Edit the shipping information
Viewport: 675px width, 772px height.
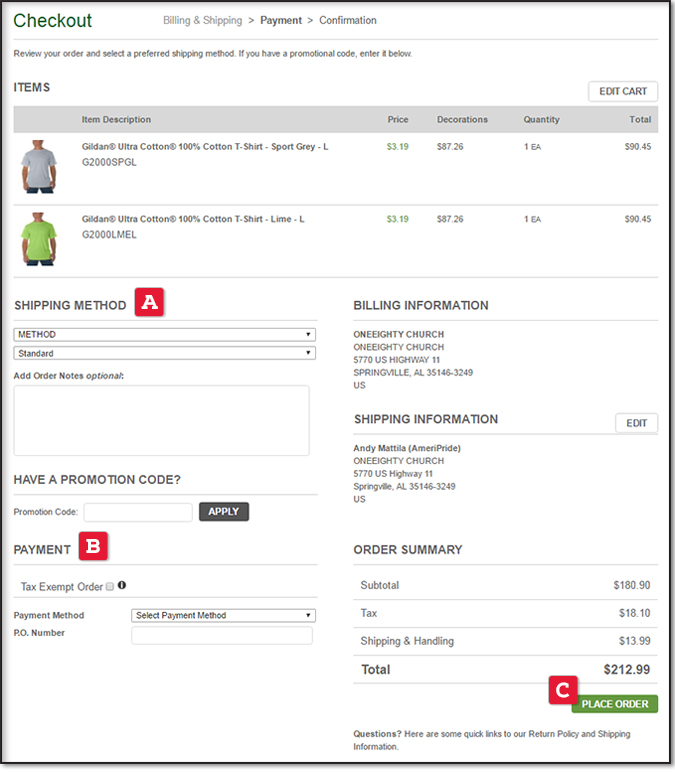point(636,423)
